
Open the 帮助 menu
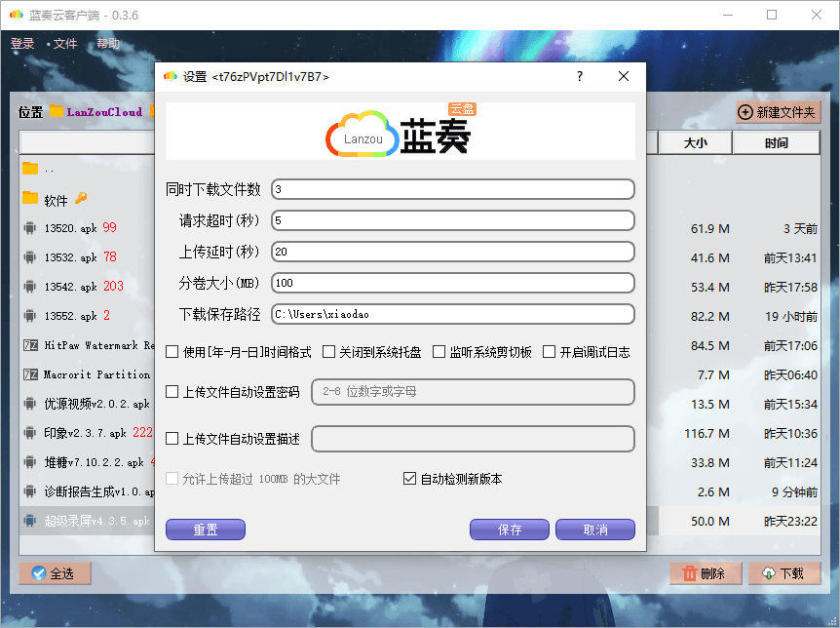pos(108,43)
